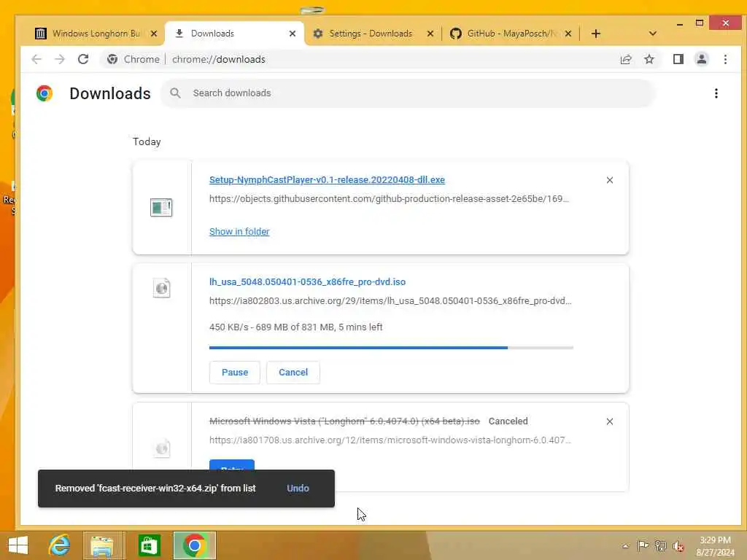Open the Windows Store taskbar icon

[149, 545]
